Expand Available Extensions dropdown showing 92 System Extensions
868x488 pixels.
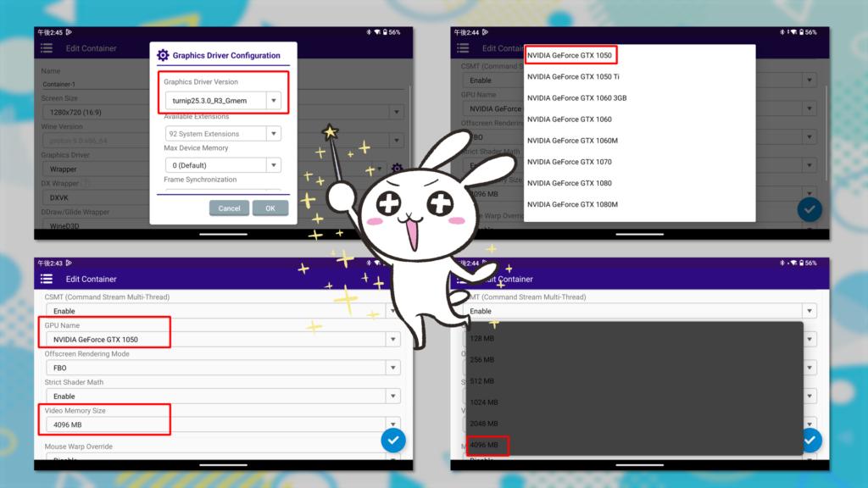click(x=223, y=133)
